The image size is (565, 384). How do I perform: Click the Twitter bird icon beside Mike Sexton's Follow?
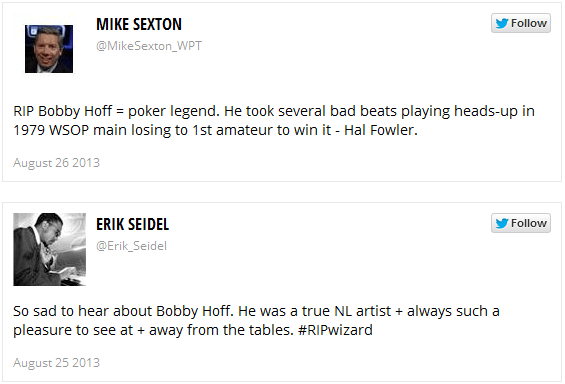click(x=502, y=23)
